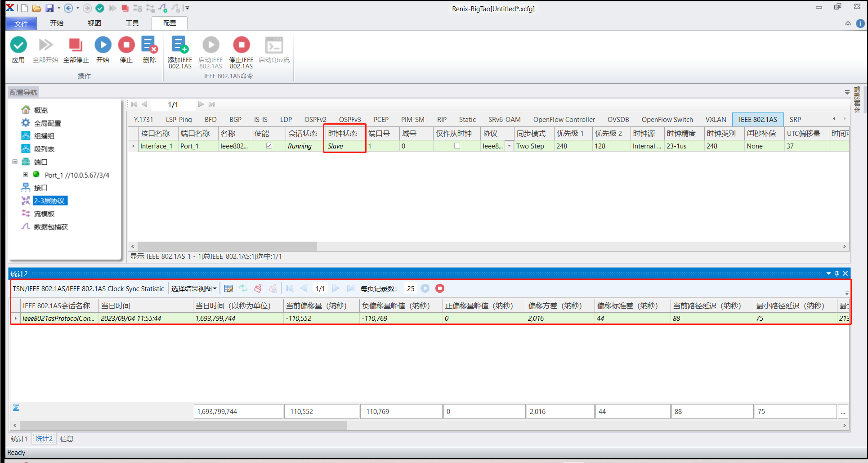The height and width of the screenshot is (463, 868).
Task: Collapse the 端口 tree node
Action: click(x=15, y=162)
